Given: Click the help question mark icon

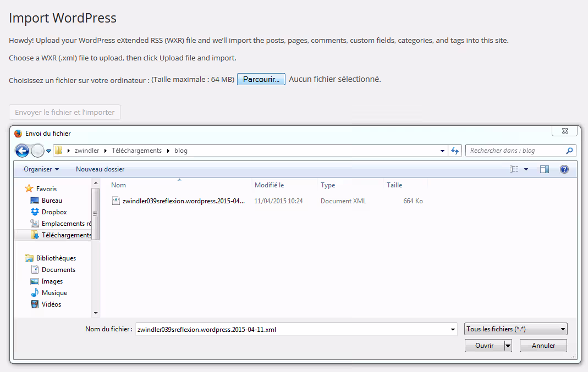Looking at the screenshot, I should [x=564, y=169].
